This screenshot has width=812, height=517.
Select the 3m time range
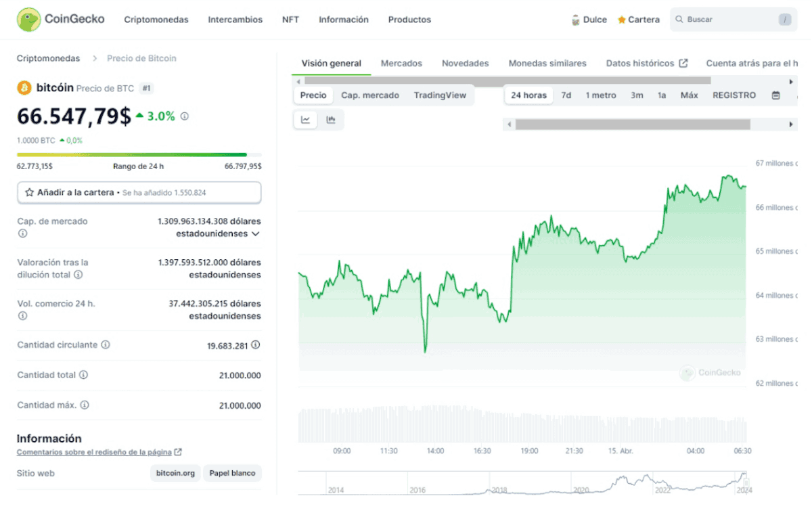pyautogui.click(x=637, y=95)
